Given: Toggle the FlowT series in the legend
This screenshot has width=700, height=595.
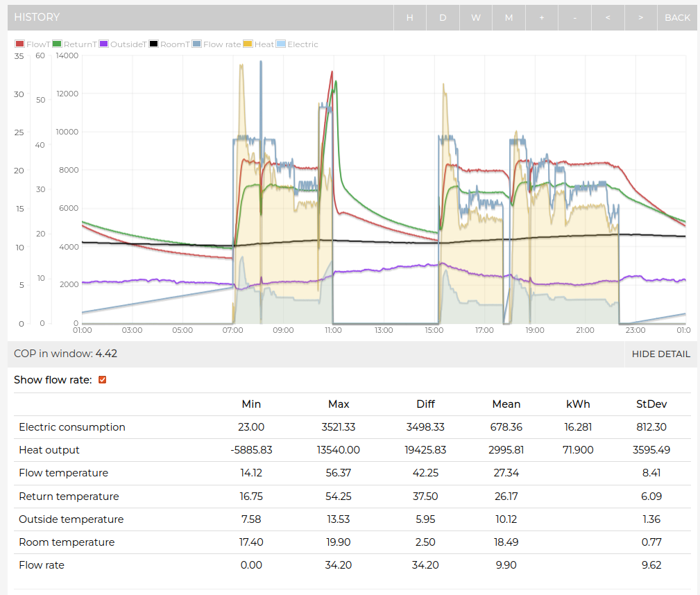Looking at the screenshot, I should (x=35, y=44).
